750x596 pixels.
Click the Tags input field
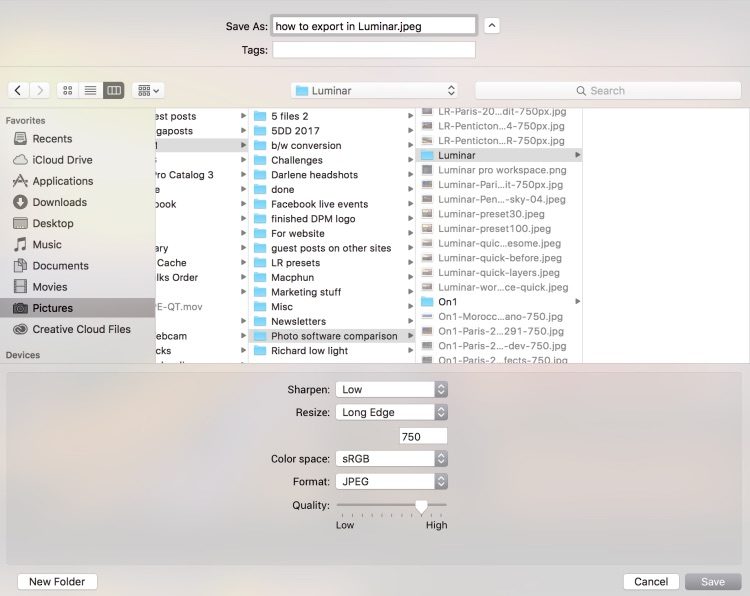click(374, 50)
